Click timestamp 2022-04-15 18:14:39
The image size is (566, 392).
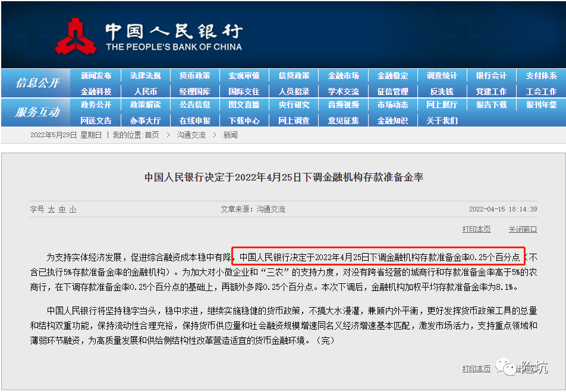coord(503,209)
